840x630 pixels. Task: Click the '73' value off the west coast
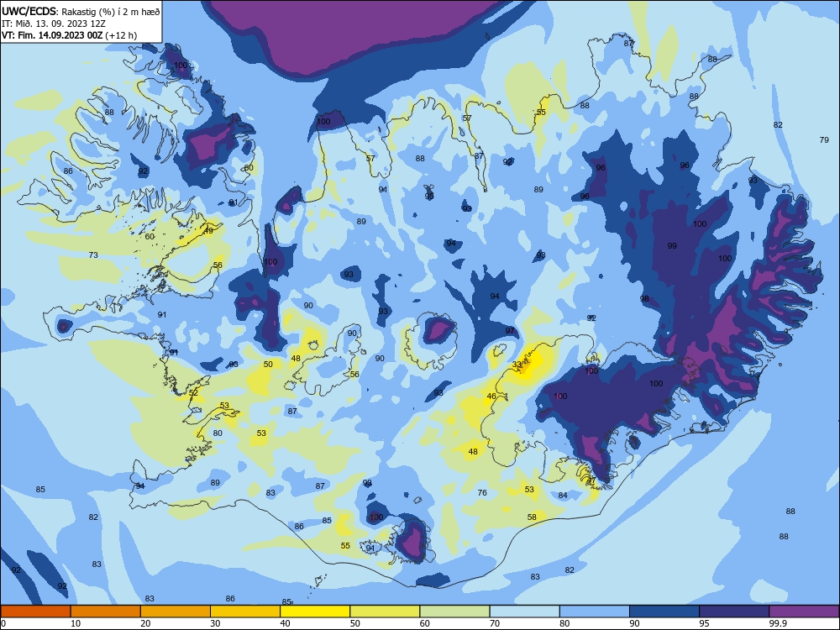tap(93, 255)
